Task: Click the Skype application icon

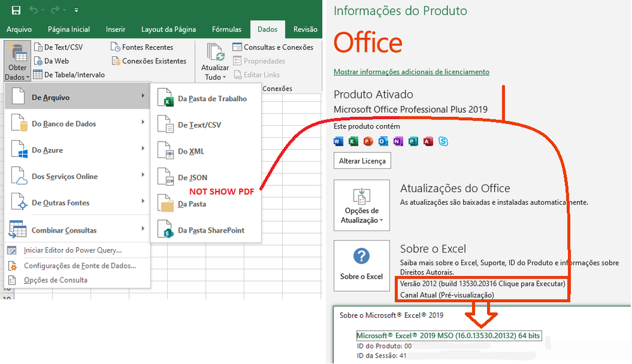Action: [443, 142]
